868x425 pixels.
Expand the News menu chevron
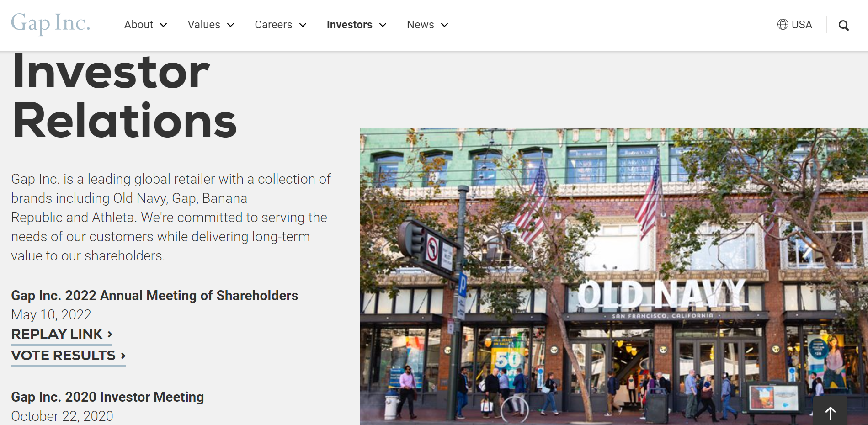click(444, 25)
